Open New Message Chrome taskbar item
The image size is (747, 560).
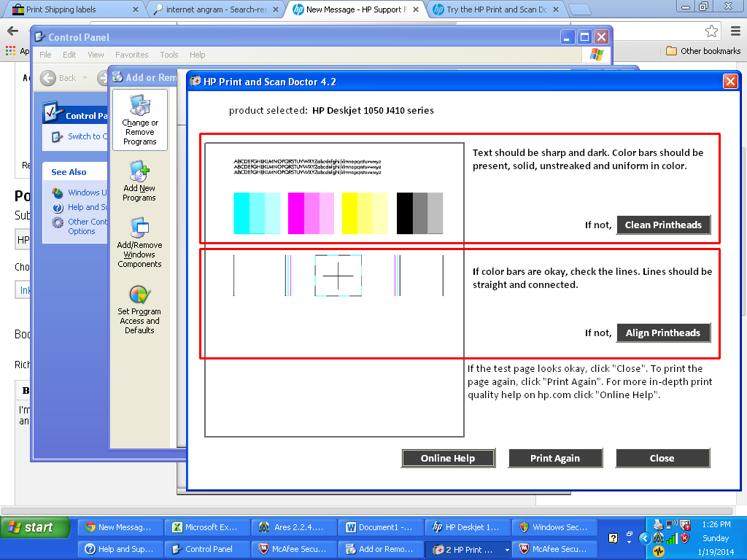[120, 528]
